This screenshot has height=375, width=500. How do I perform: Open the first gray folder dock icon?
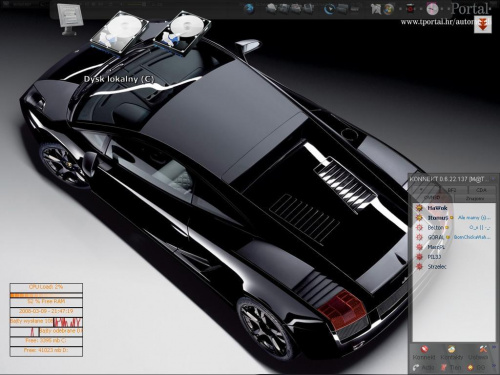[271, 9]
